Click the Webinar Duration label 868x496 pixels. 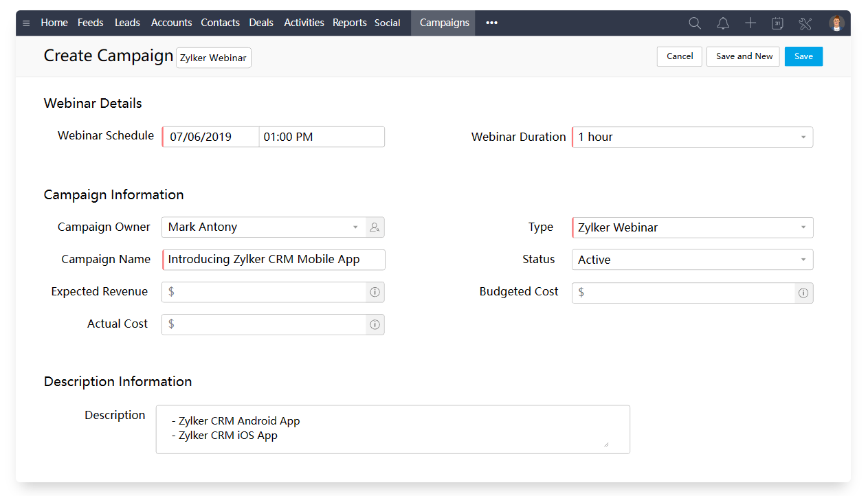pos(519,137)
